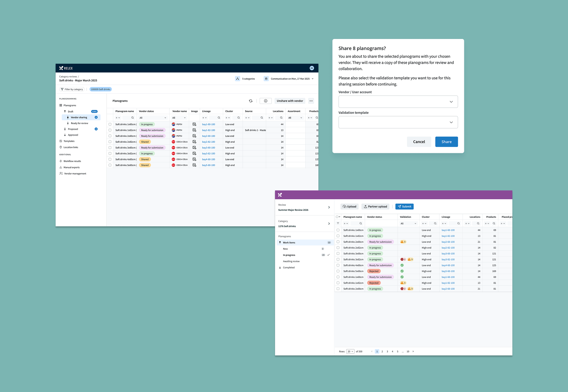The width and height of the screenshot is (568, 392).
Task: Click search icon in Source column filter
Action: tap(262, 118)
